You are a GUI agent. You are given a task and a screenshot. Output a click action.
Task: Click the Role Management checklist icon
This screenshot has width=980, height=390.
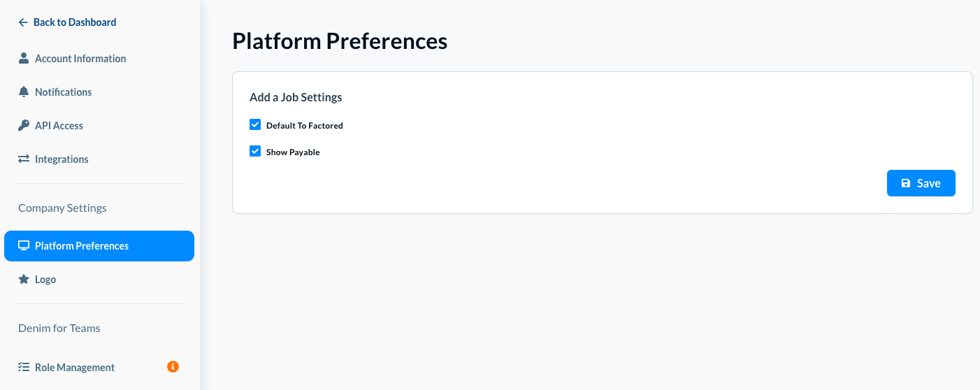click(24, 368)
